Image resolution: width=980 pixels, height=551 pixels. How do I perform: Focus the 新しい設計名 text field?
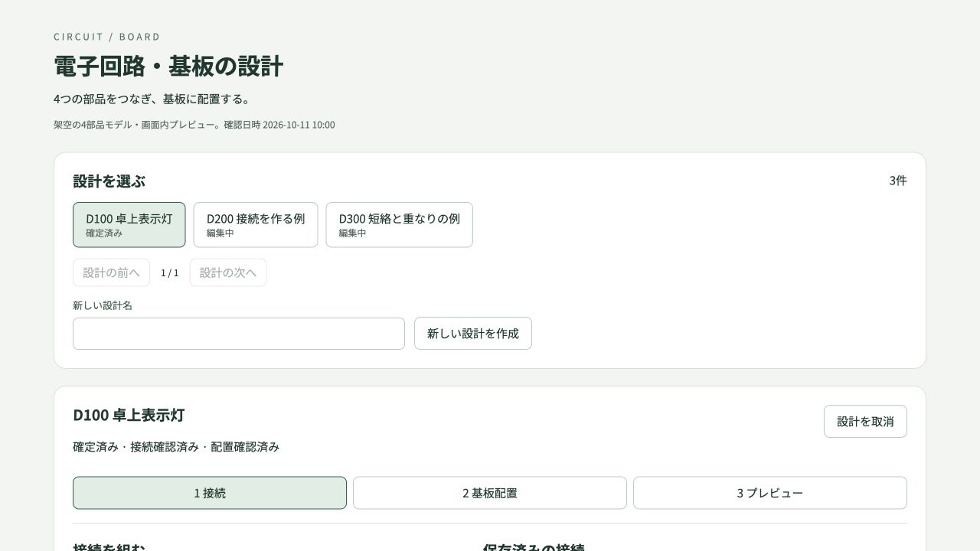239,334
